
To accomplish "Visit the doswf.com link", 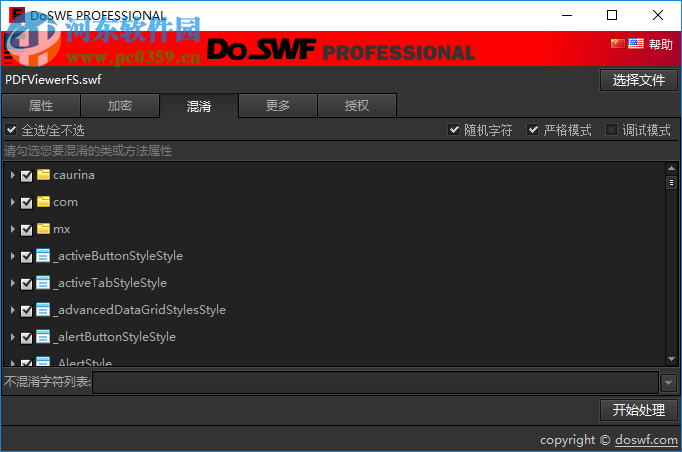I will tap(646, 440).
